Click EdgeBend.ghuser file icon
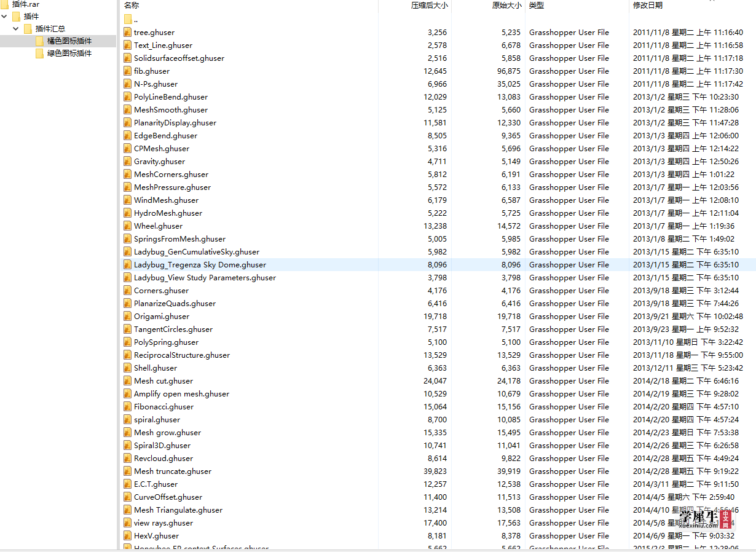 point(128,135)
